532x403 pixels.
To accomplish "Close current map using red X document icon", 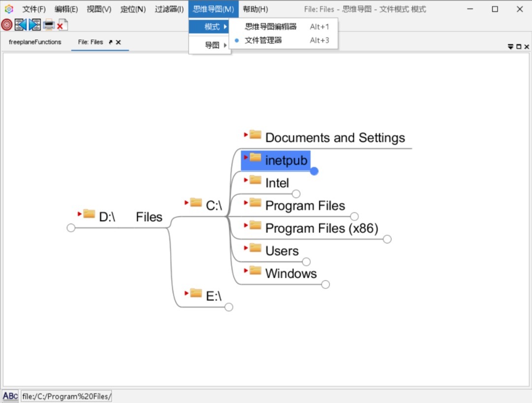I will click(62, 25).
